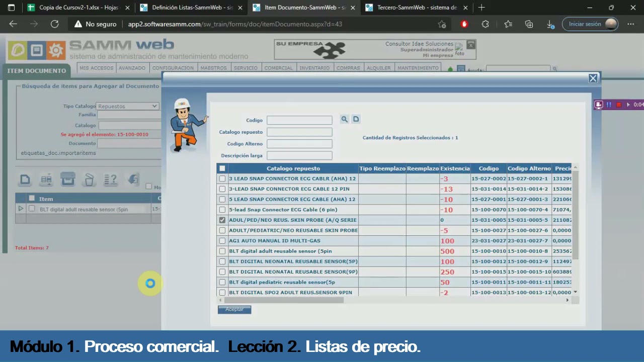Open the favorites list icon

[x=508, y=24]
